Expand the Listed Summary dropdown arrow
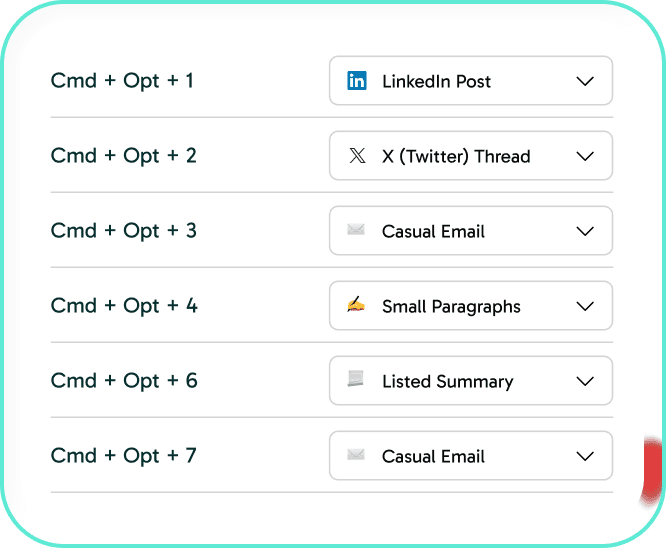 pyautogui.click(x=586, y=381)
